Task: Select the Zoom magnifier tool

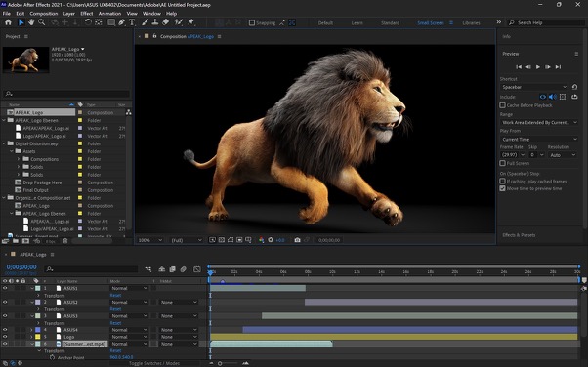Action: (41, 22)
